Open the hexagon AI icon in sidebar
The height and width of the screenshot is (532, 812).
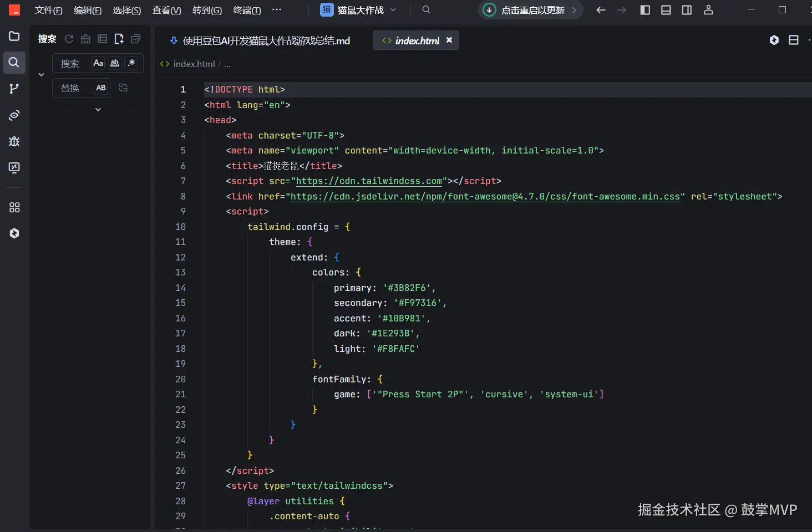coord(14,233)
